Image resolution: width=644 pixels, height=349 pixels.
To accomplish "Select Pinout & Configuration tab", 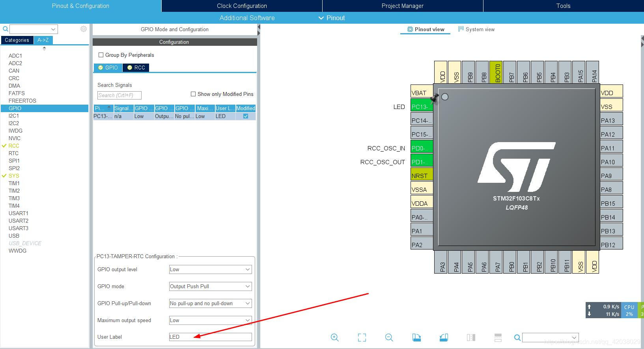I will (80, 6).
